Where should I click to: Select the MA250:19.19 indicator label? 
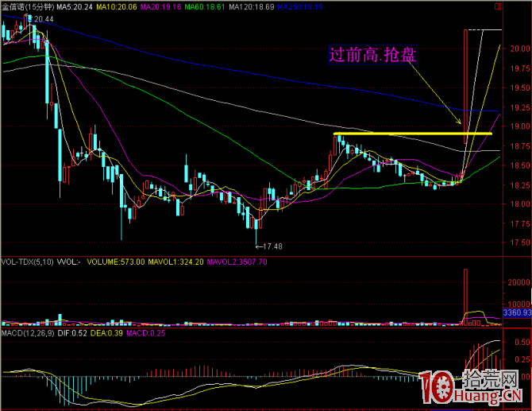tap(300, 7)
